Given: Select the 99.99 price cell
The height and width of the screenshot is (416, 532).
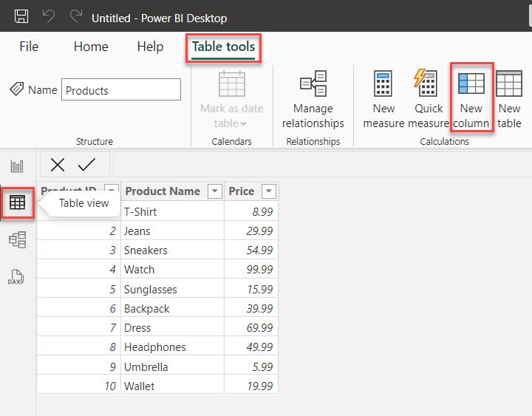Looking at the screenshot, I should (251, 270).
